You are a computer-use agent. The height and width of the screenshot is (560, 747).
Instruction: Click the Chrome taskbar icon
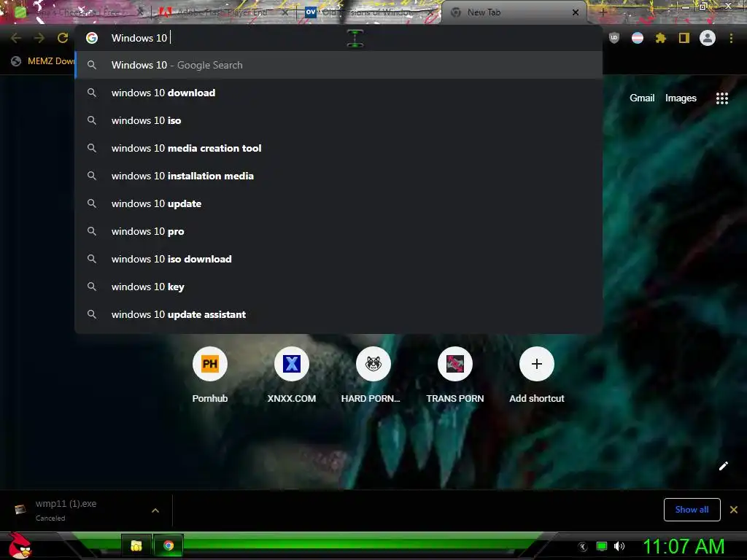pyautogui.click(x=169, y=545)
